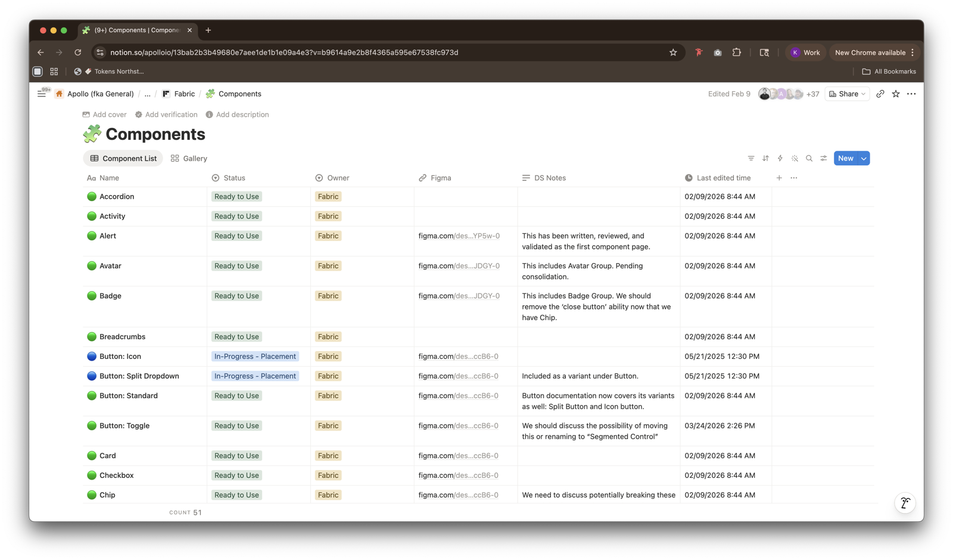
Task: Open Chrome extensions puzzle icon
Action: pos(737,52)
